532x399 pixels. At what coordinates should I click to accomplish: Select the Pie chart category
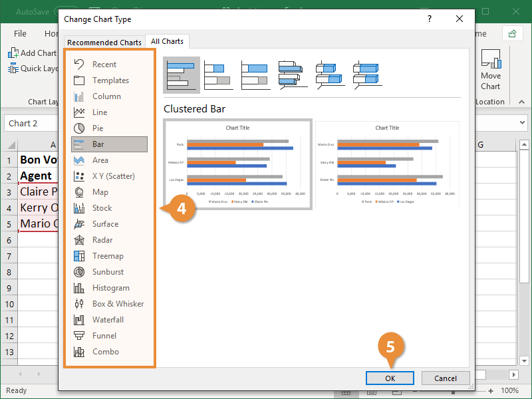coord(109,128)
